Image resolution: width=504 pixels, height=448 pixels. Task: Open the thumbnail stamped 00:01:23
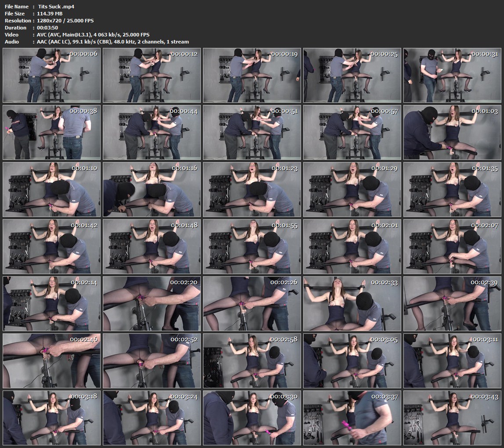252,190
